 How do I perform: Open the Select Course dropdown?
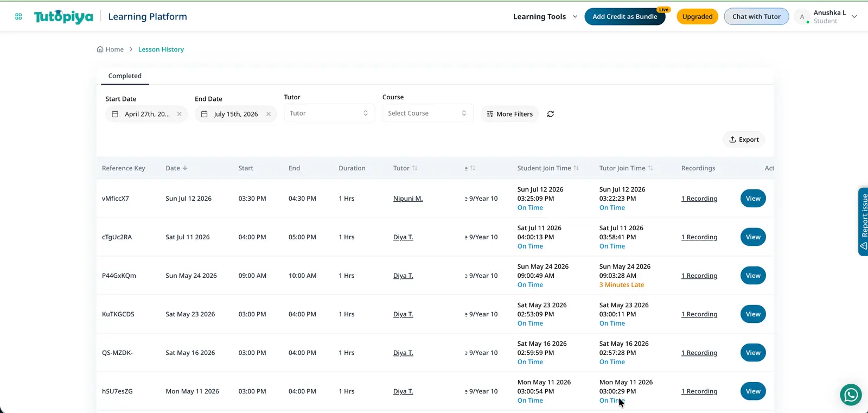(x=427, y=113)
